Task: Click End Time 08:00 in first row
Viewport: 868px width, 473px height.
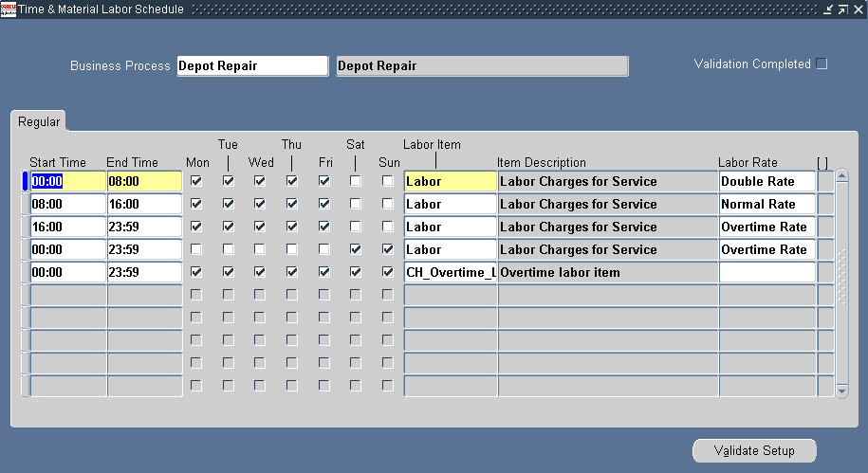Action: (144, 181)
